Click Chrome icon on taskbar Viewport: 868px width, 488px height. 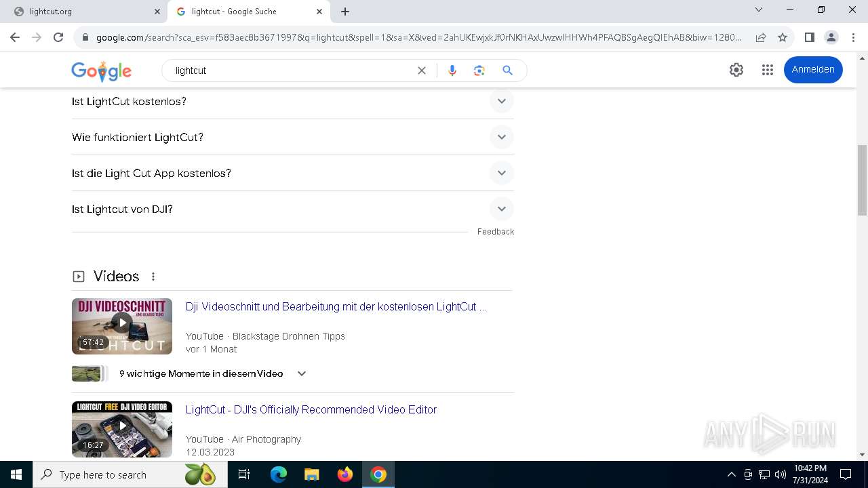point(378,474)
